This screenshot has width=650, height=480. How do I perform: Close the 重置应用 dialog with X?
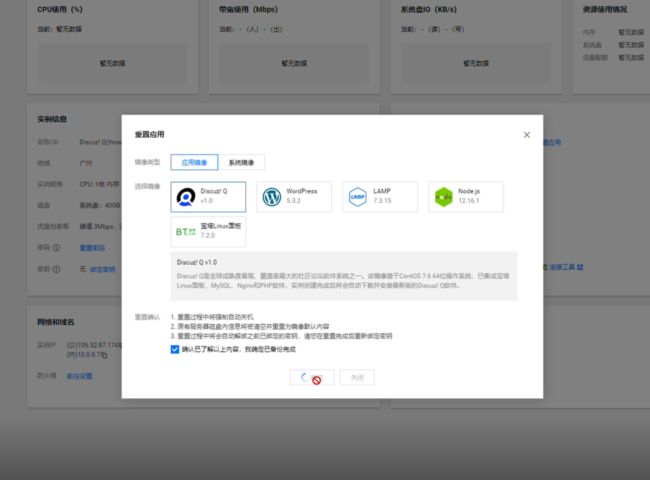[527, 135]
